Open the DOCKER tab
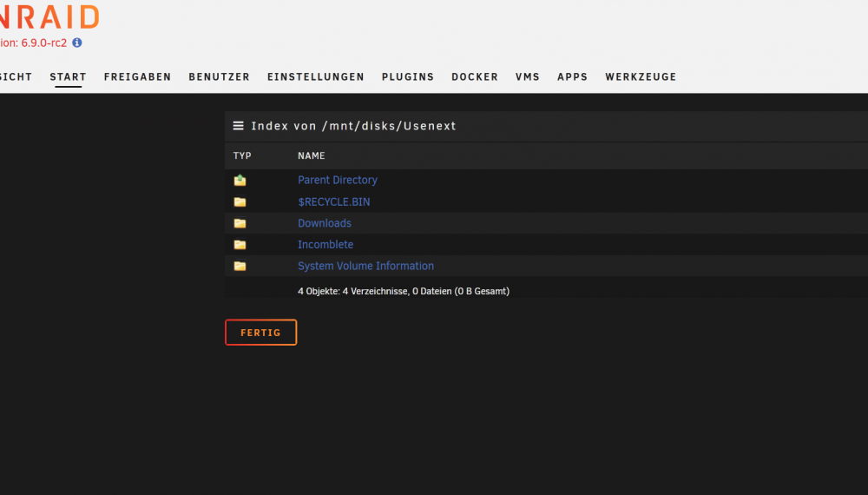Screen dimensions: 868x495 point(475,77)
